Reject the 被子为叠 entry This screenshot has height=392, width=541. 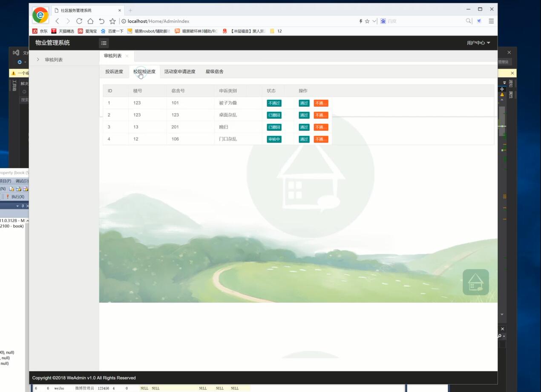pos(321,103)
